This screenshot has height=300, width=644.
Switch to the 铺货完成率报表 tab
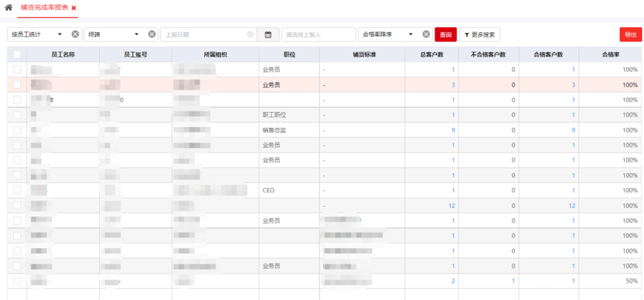coord(44,8)
